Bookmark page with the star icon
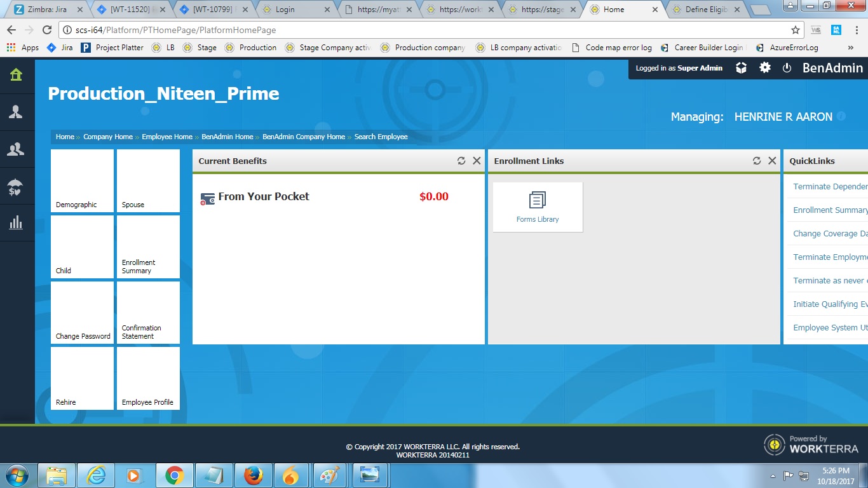868x488 pixels. [795, 30]
